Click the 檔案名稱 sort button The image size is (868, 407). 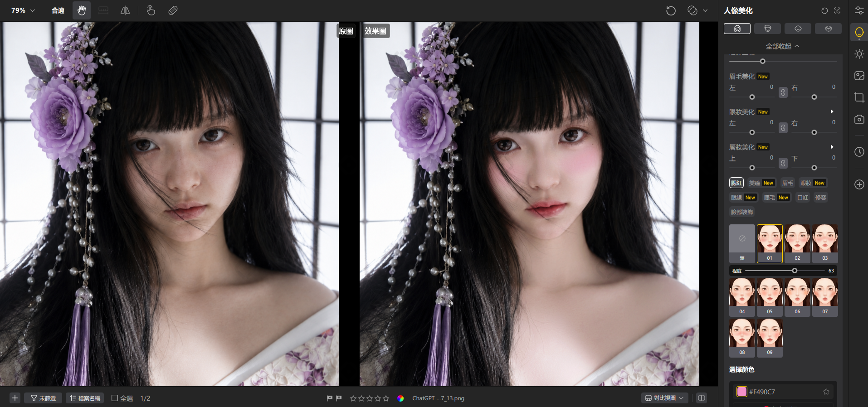[x=85, y=398]
